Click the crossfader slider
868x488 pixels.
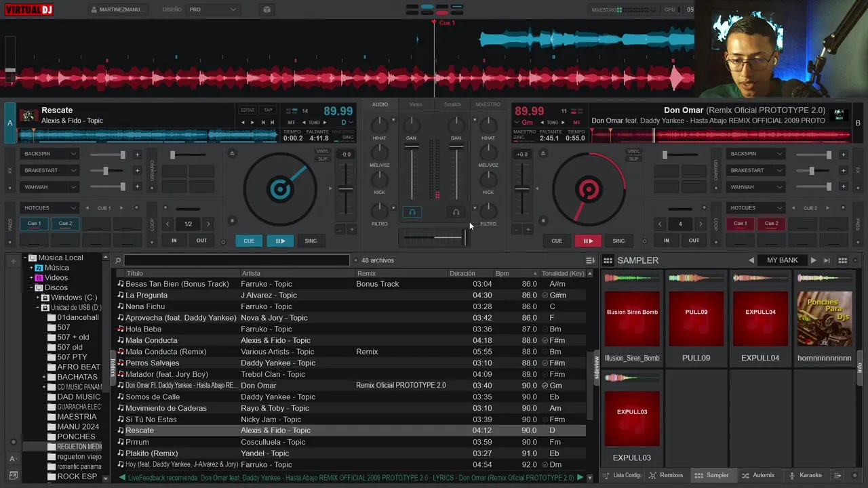tap(433, 237)
